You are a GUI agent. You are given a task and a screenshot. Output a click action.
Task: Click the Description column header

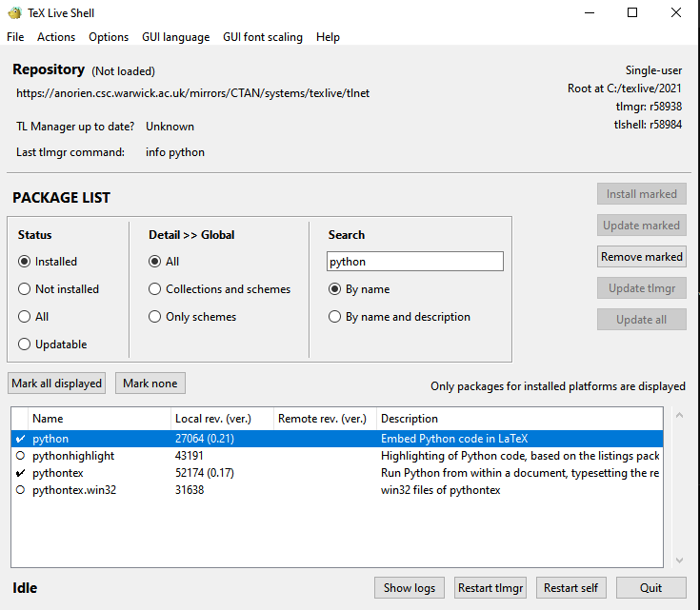pyautogui.click(x=520, y=419)
